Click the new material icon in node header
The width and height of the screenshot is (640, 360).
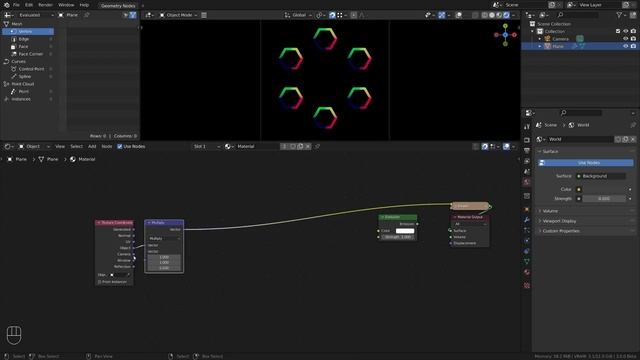(x=300, y=147)
